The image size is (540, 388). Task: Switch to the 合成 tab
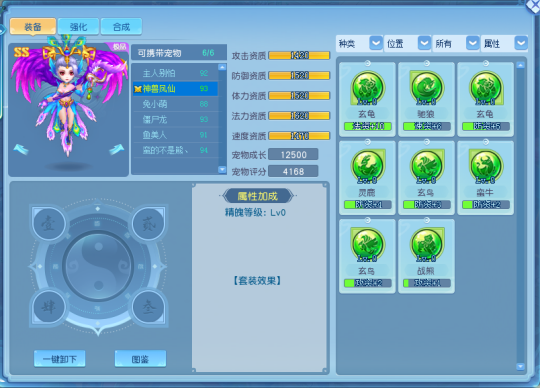click(x=121, y=27)
